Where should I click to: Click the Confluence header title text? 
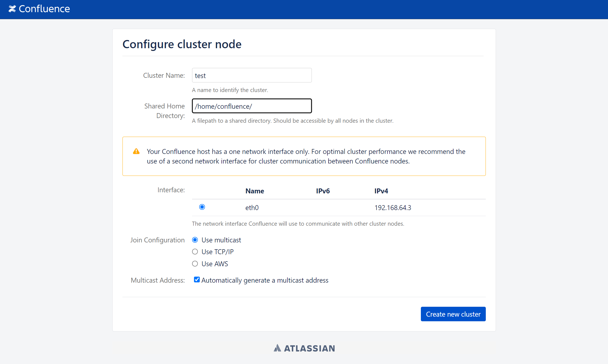(44, 9)
